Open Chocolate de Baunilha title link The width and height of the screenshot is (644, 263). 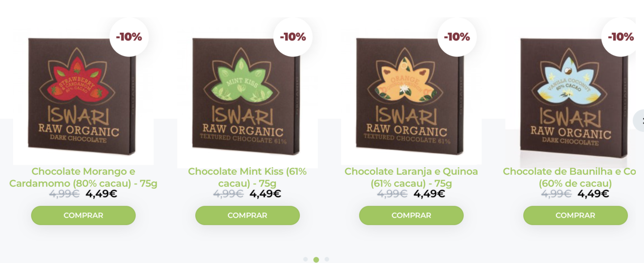click(574, 177)
